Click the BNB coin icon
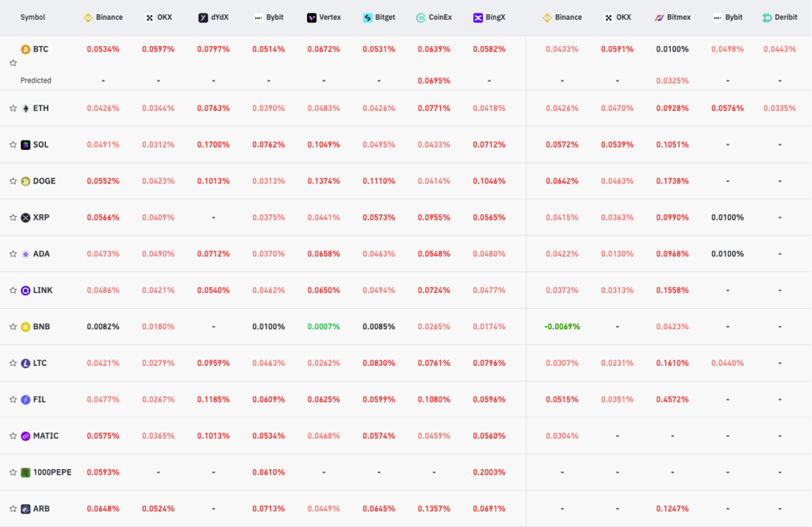The image size is (812, 527). pos(25,327)
